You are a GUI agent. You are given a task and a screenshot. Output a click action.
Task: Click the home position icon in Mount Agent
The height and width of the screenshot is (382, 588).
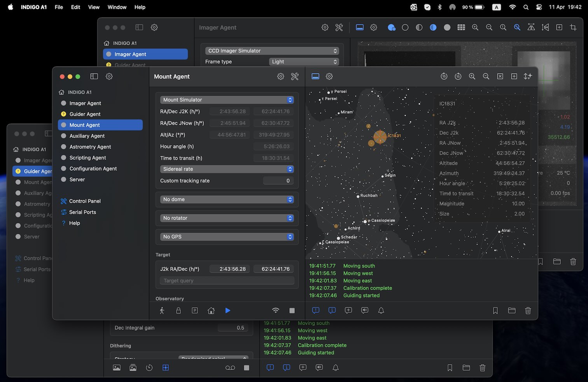coord(211,310)
